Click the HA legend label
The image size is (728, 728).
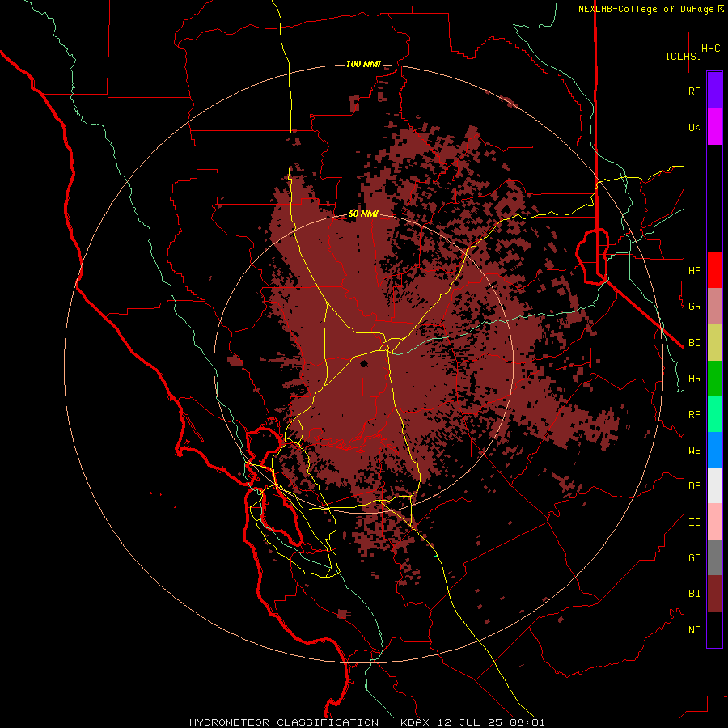pos(694,270)
